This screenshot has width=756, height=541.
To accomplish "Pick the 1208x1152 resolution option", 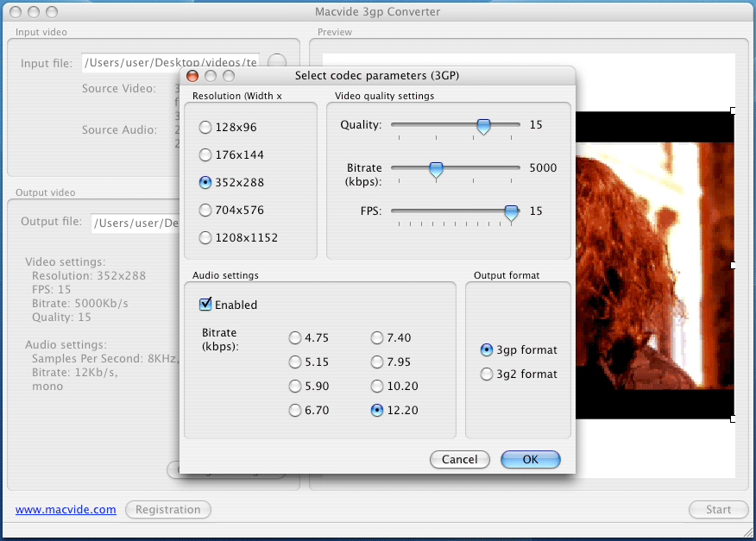I will tap(205, 238).
